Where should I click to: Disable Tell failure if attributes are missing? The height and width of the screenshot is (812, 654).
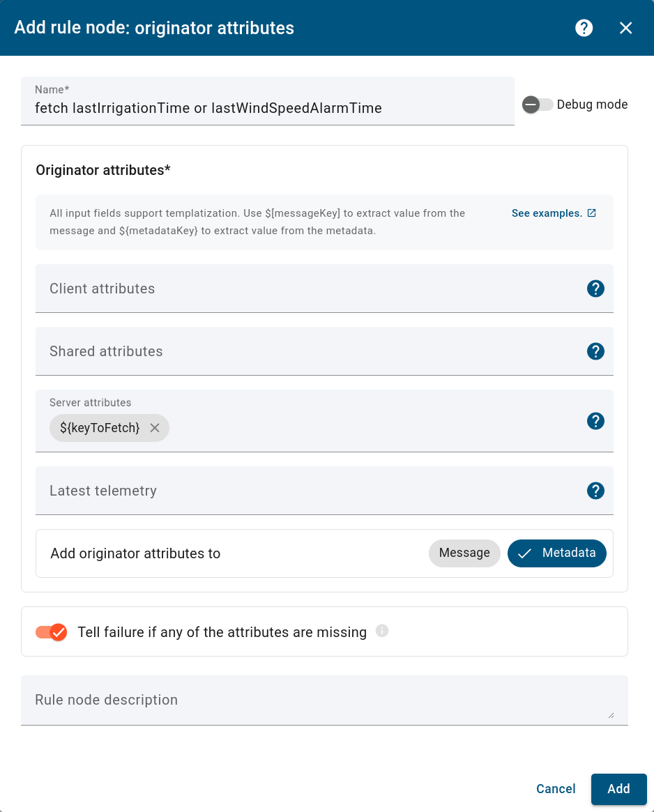coord(52,631)
